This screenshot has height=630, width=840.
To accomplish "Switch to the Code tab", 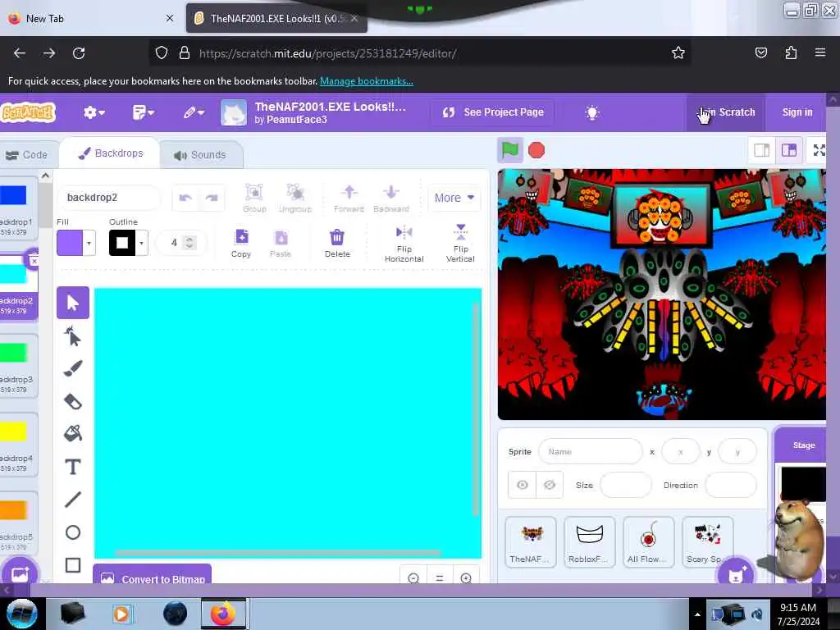I will click(27, 155).
